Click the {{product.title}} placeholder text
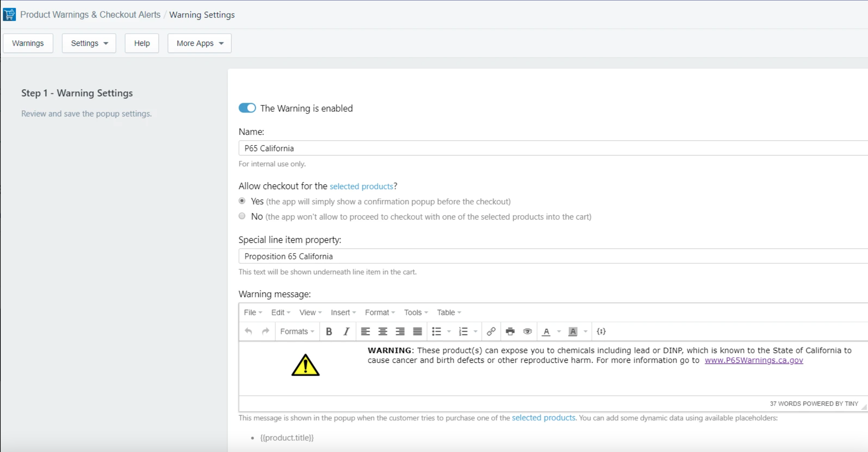The height and width of the screenshot is (452, 868). (287, 438)
